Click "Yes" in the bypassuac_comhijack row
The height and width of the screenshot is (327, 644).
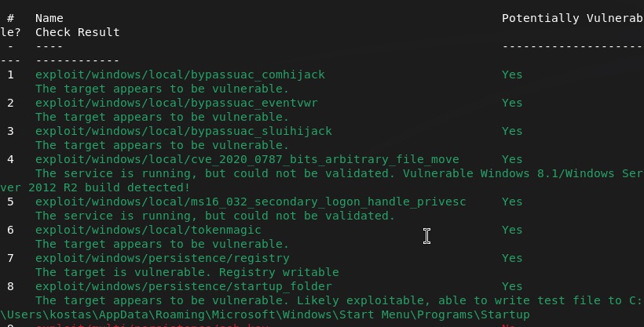[512, 74]
